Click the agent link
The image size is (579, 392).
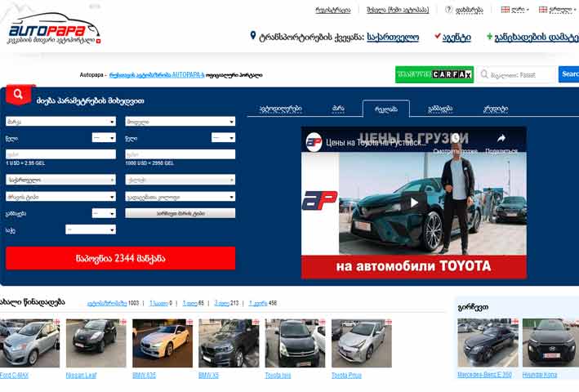tap(457, 37)
